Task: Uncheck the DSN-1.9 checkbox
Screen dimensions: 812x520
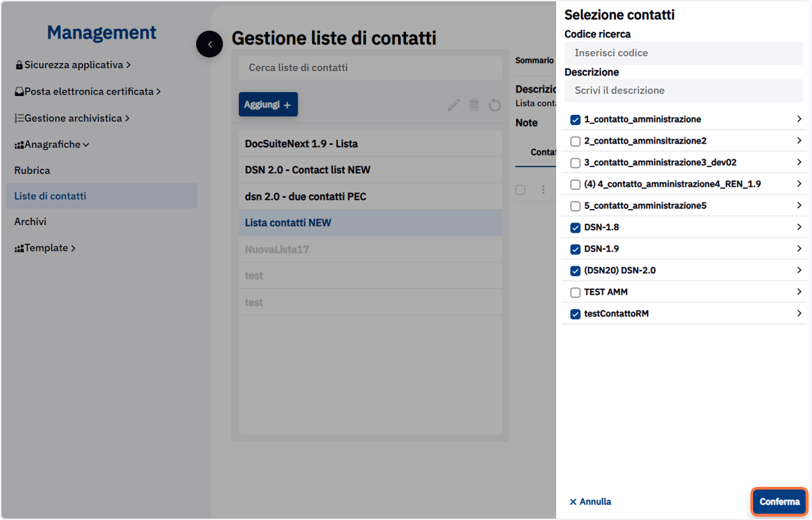Action: (x=575, y=250)
